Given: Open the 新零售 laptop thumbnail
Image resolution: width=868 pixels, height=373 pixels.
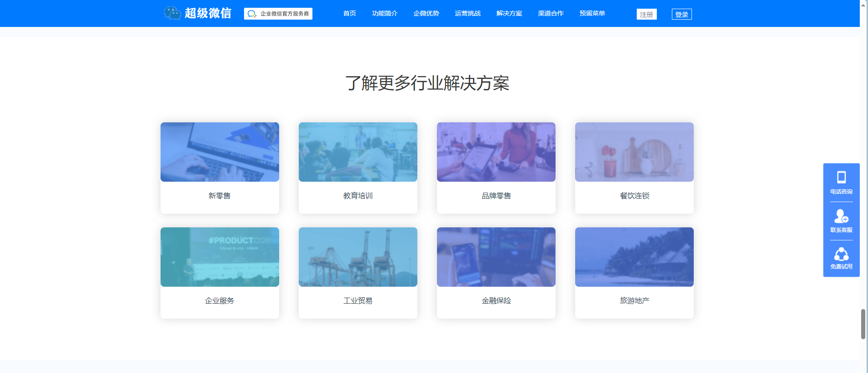Looking at the screenshot, I should pyautogui.click(x=220, y=152).
